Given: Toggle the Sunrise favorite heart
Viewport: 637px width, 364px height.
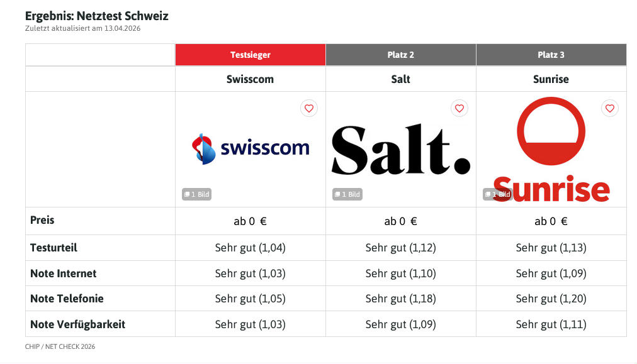Looking at the screenshot, I should [x=609, y=109].
